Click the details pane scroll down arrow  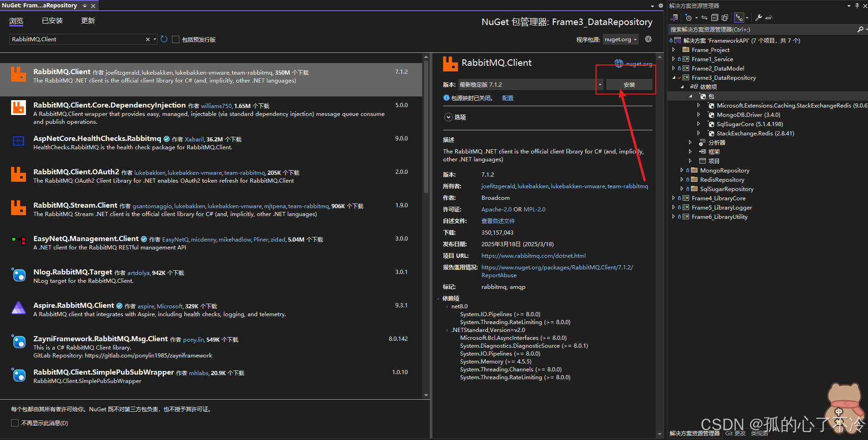point(660,434)
